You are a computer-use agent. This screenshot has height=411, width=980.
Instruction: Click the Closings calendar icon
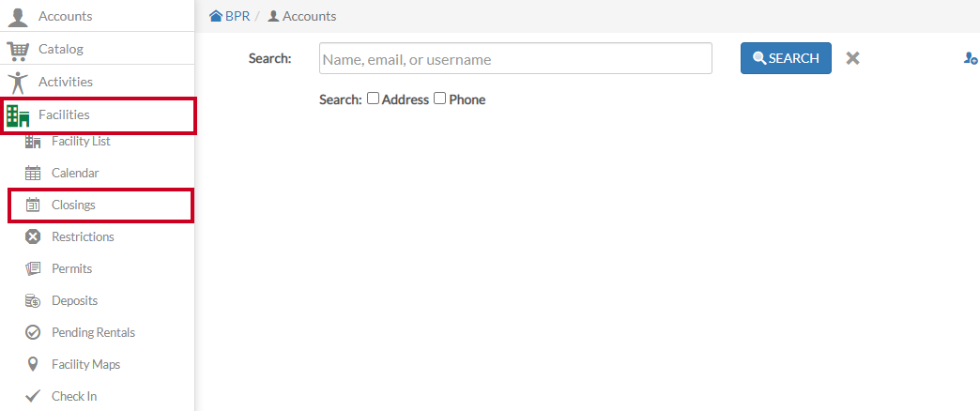click(x=33, y=205)
